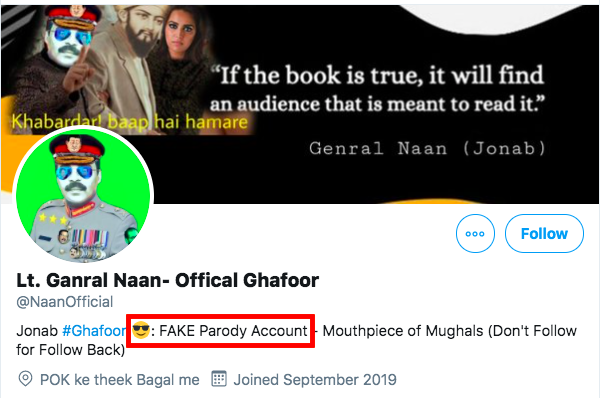
Task: Click the display name Lt. Ganral Naan- Offical Ghafoor
Action: [167, 280]
